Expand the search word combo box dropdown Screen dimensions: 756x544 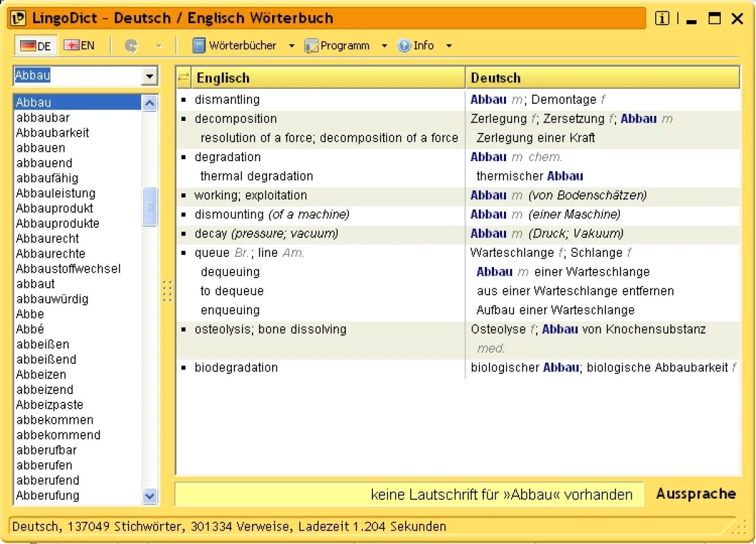click(x=149, y=76)
